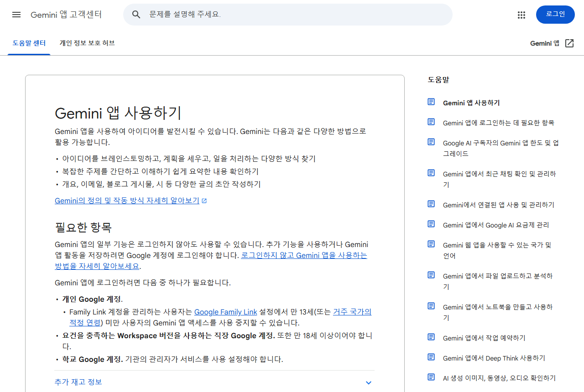
Task: Open Gemini 앱 link in header right
Action: click(545, 43)
